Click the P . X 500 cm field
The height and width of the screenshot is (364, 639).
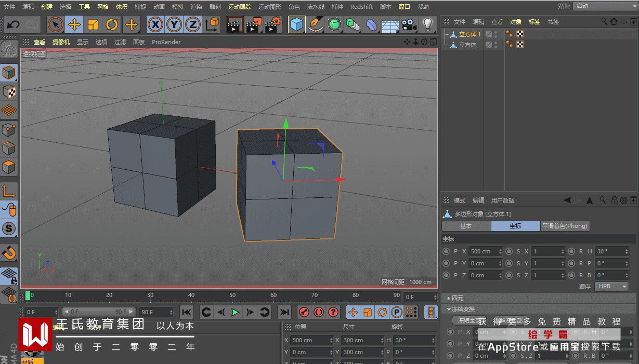click(x=486, y=251)
